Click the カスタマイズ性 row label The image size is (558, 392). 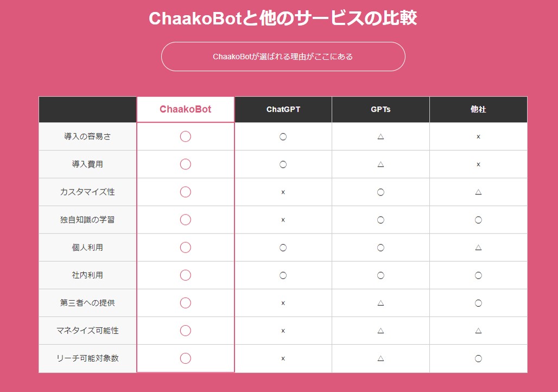[x=87, y=192]
